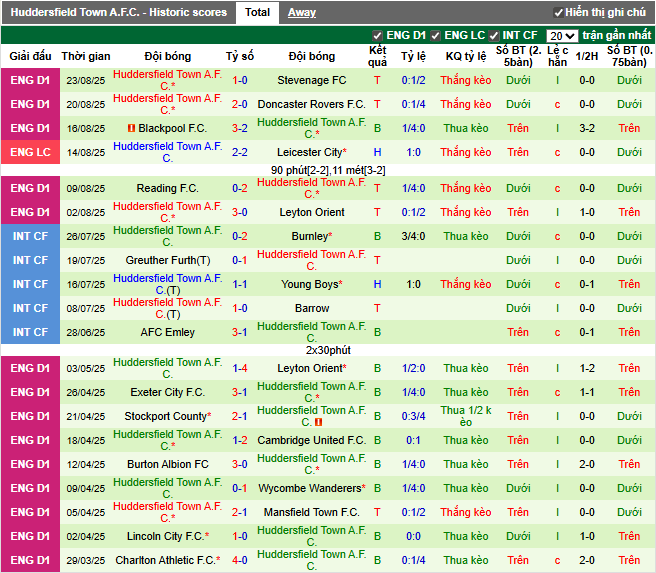656x573 pixels.
Task: Click the 3/4:0 odds in Burnley row
Action: coord(413,236)
